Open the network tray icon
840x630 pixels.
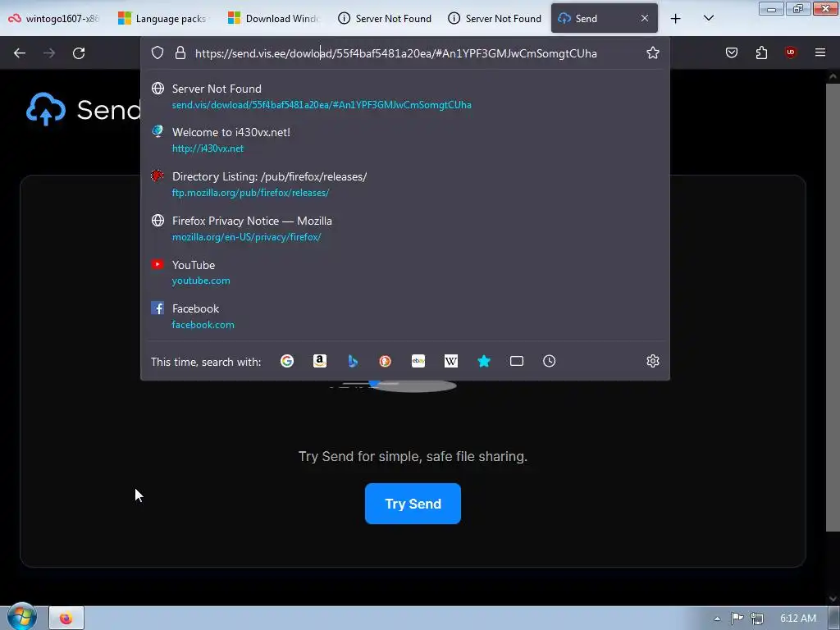pyautogui.click(x=757, y=619)
